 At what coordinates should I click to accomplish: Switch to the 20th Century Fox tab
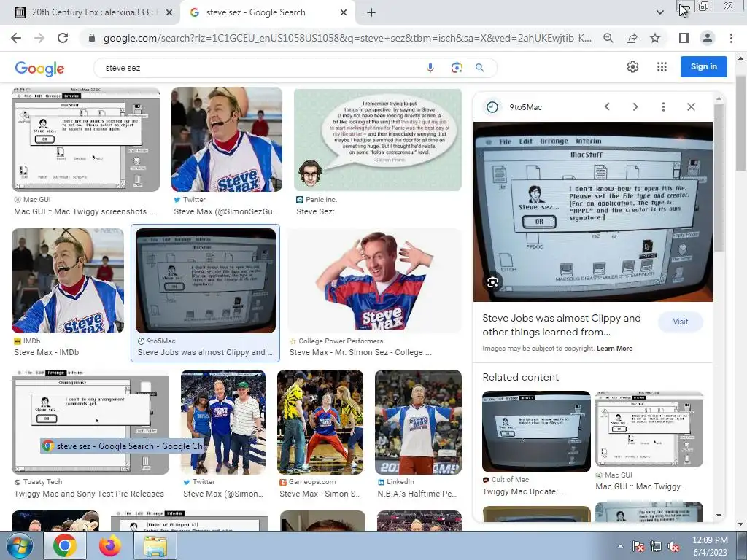[x=90, y=12]
